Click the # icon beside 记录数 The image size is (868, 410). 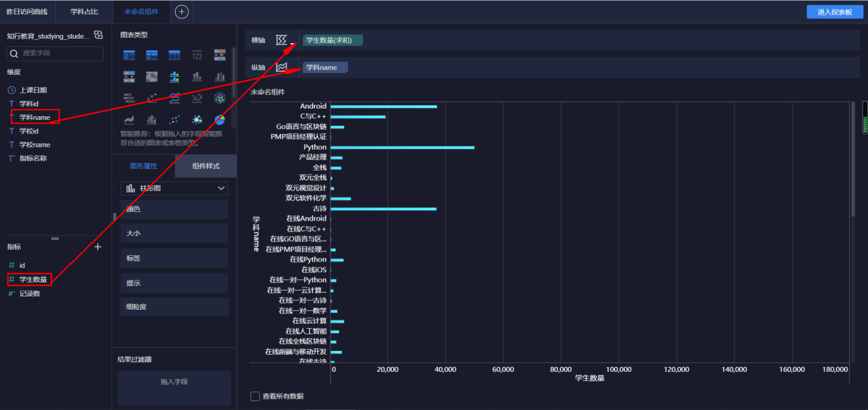[x=11, y=294]
